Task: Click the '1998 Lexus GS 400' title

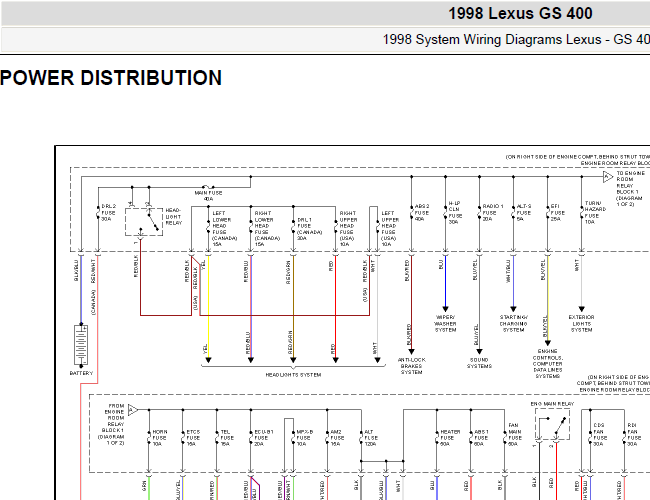Action: pyautogui.click(x=520, y=14)
